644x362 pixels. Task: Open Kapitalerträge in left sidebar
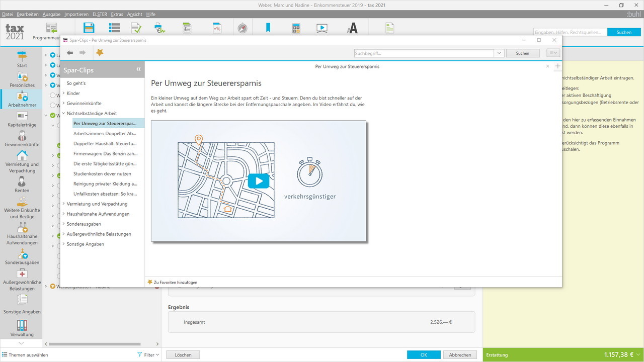[x=22, y=119]
